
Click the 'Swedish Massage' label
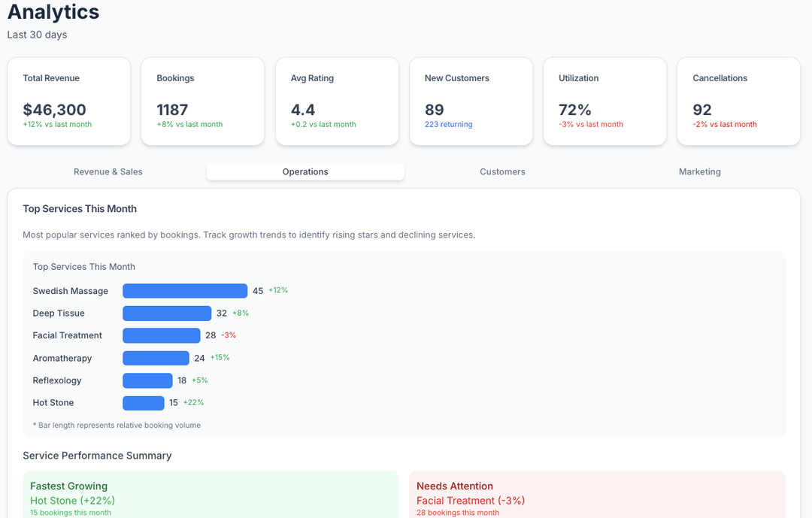point(71,291)
